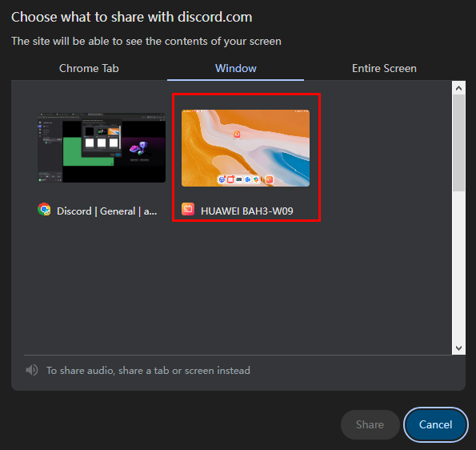The image size is (476, 450).
Task: Click the 'Choose what to share' heading
Action: (131, 17)
